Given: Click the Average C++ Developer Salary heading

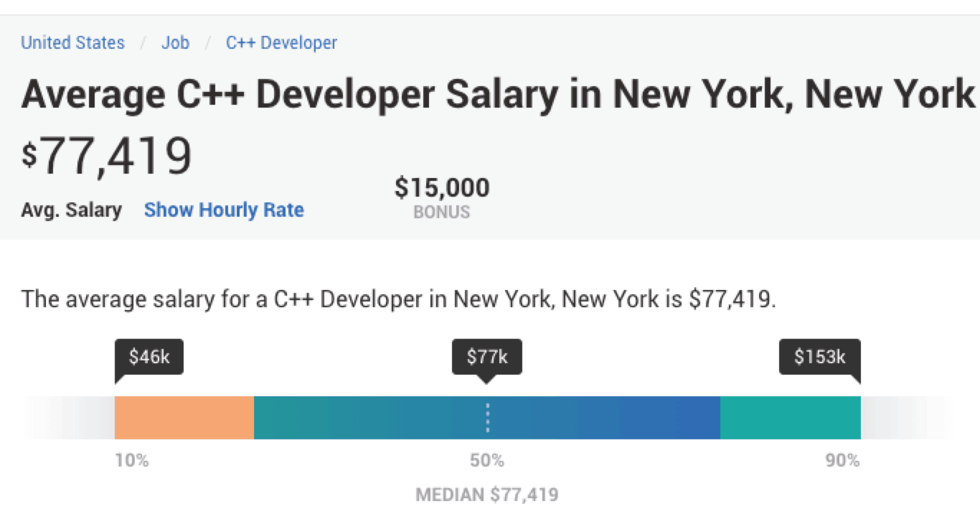Looking at the screenshot, I should coord(497,94).
